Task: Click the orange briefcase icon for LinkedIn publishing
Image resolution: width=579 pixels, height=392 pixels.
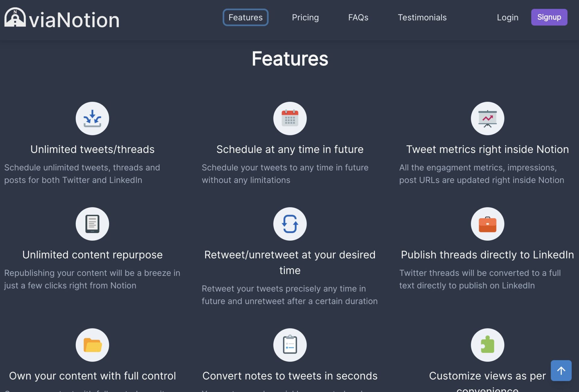Action: coord(487,224)
